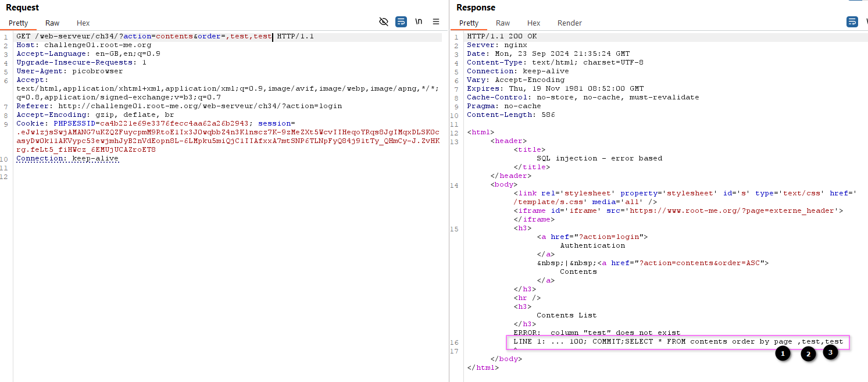Switch to the Raw tab in Response panel
The width and height of the screenshot is (868, 382).
point(503,23)
